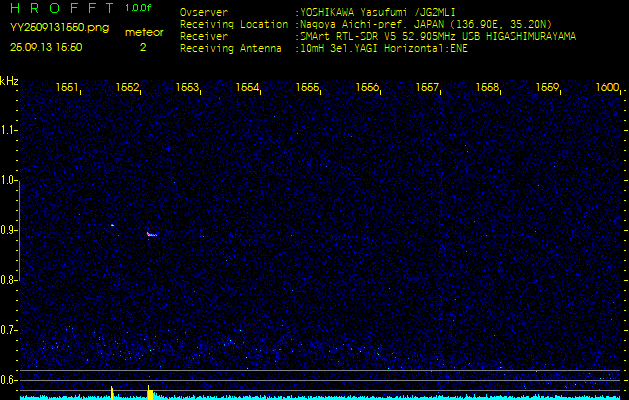Select the file name YY2509131550.png
The width and height of the screenshot is (629, 400).
pyautogui.click(x=59, y=28)
